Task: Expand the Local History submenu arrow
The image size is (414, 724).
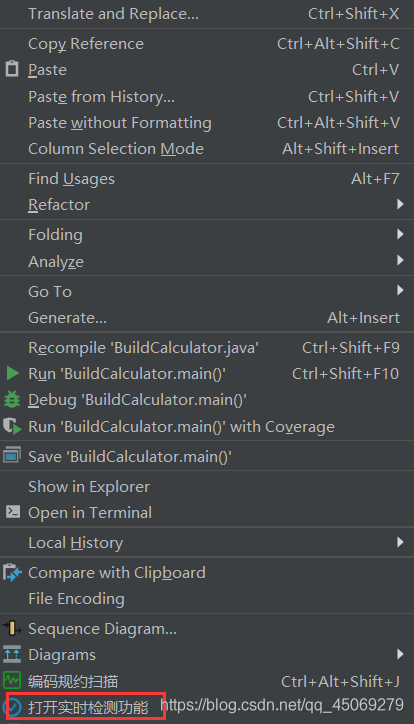Action: [400, 542]
